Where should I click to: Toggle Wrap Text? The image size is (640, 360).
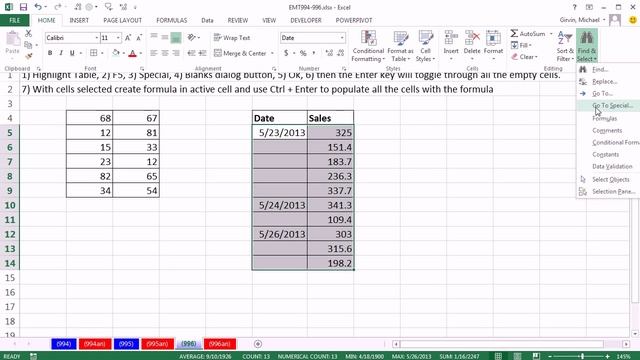point(232,38)
